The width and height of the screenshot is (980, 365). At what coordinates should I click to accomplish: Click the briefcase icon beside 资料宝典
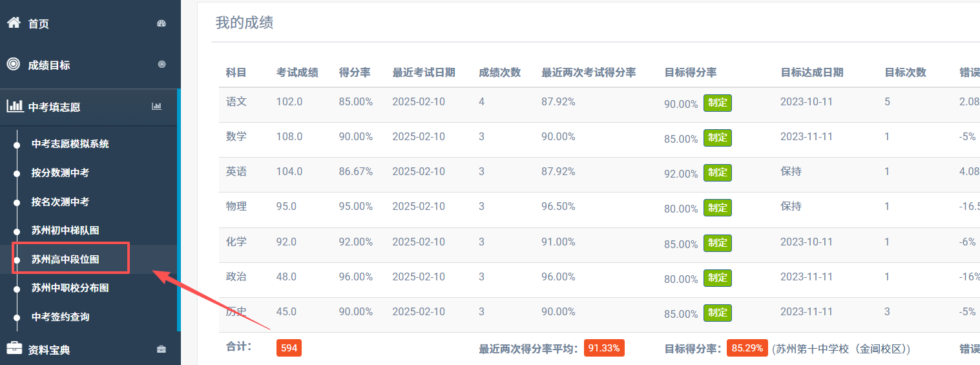point(14,348)
